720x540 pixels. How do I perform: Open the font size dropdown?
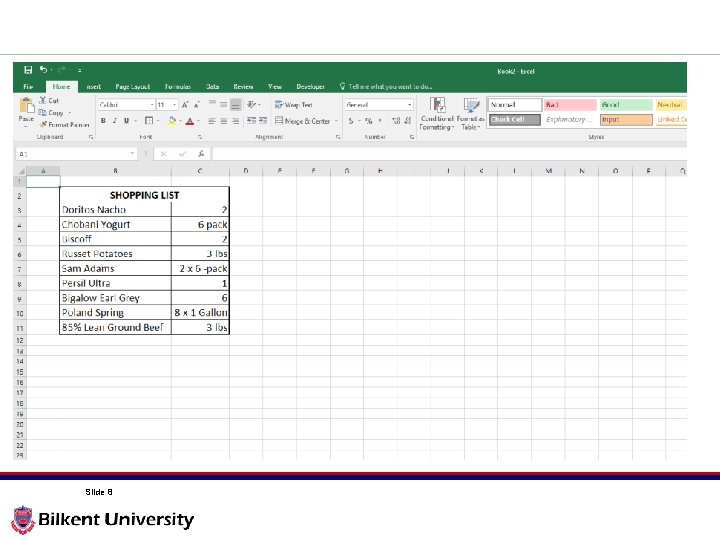point(174,105)
